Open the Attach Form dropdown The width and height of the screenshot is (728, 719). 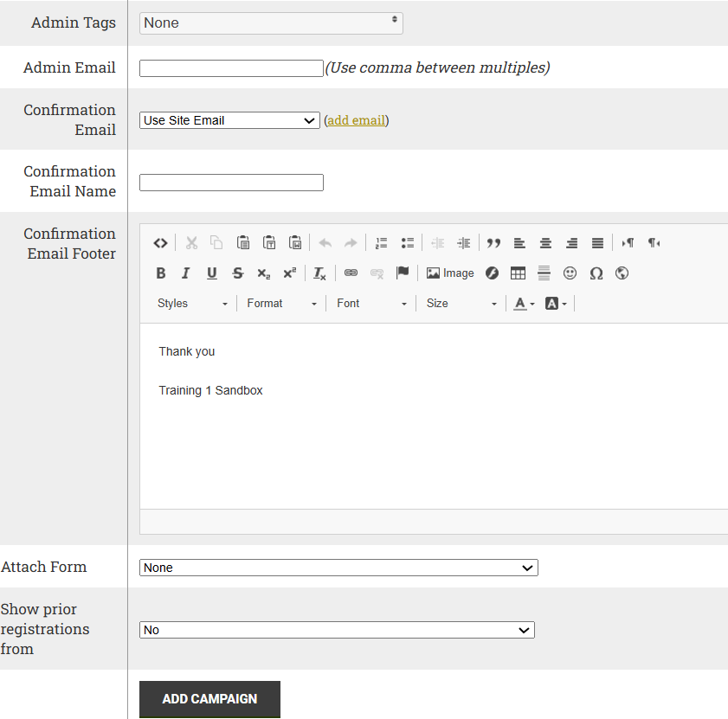338,568
